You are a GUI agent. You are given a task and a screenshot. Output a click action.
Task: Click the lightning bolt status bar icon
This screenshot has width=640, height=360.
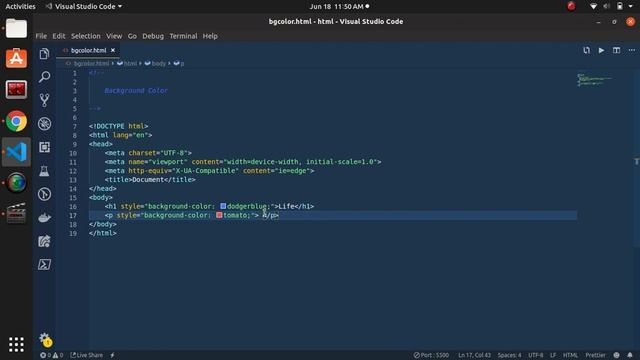point(112,355)
